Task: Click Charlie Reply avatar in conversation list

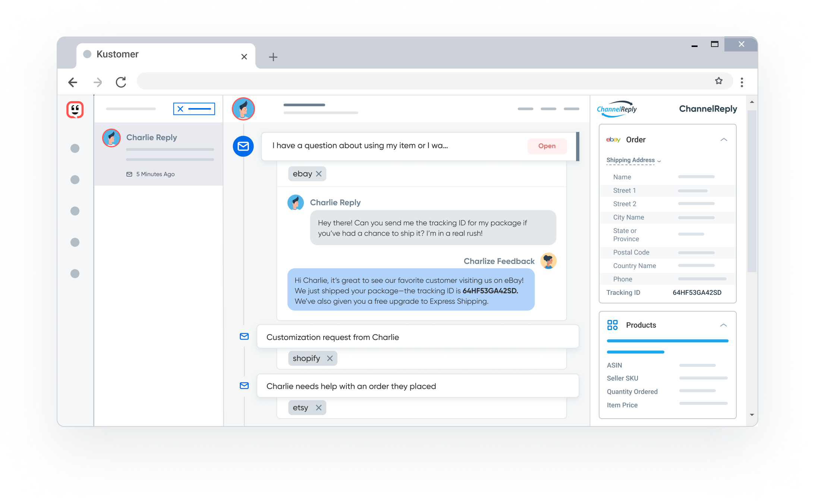Action: (111, 138)
